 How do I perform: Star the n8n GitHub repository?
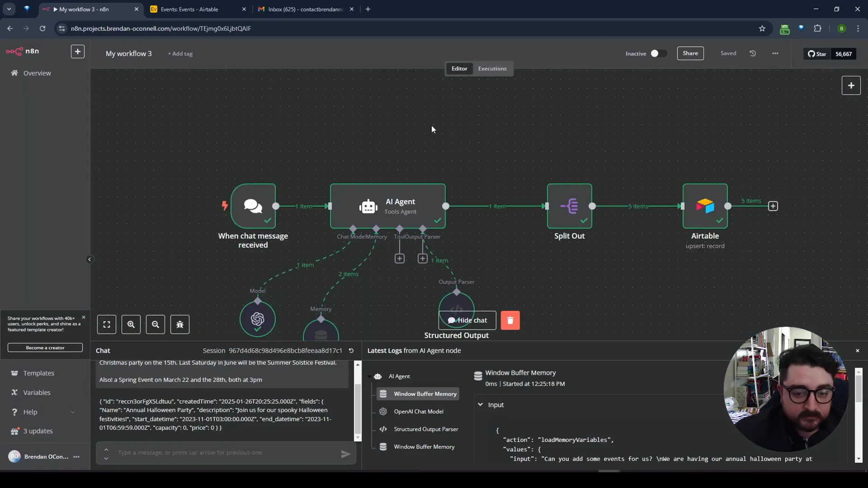817,54
